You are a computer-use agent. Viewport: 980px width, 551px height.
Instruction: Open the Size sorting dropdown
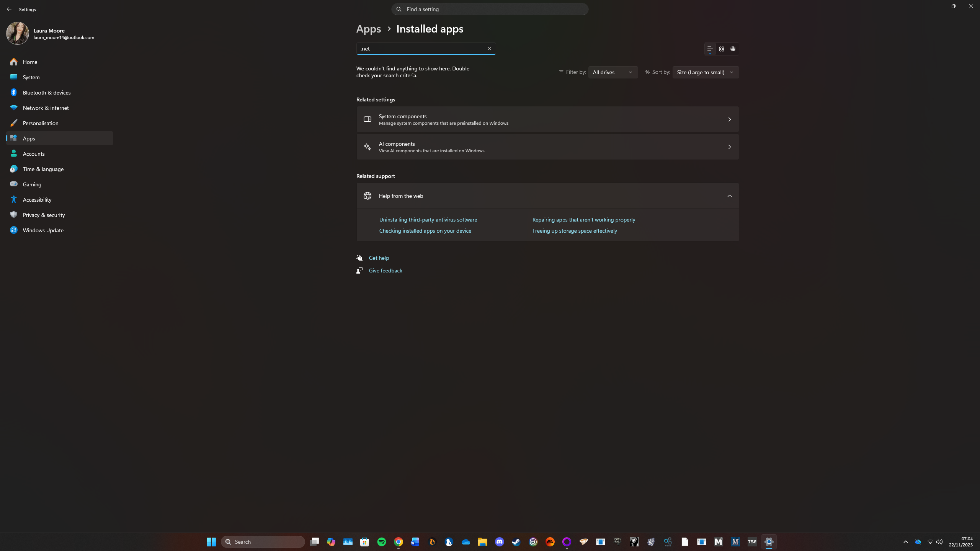click(x=705, y=72)
